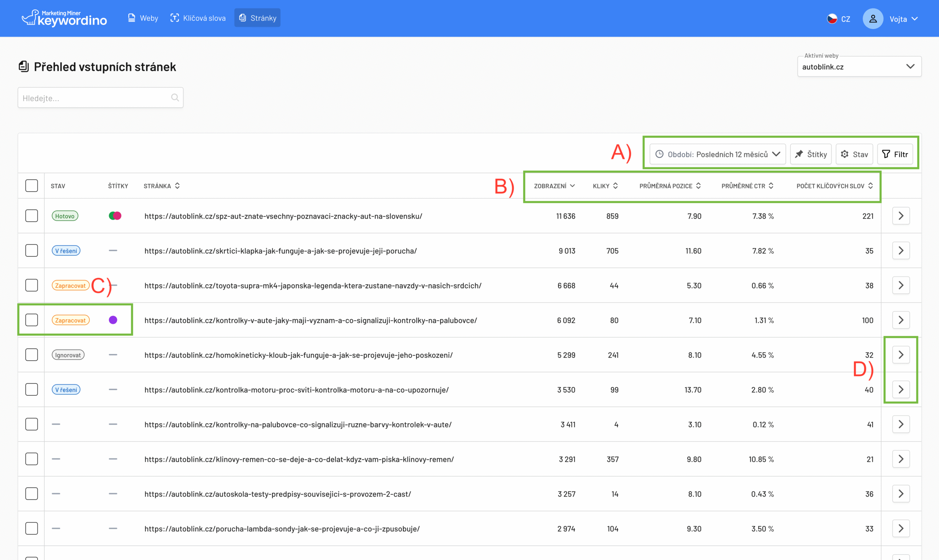This screenshot has width=939, height=560.
Task: Open Klíčová slova menu item
Action: [x=198, y=18]
